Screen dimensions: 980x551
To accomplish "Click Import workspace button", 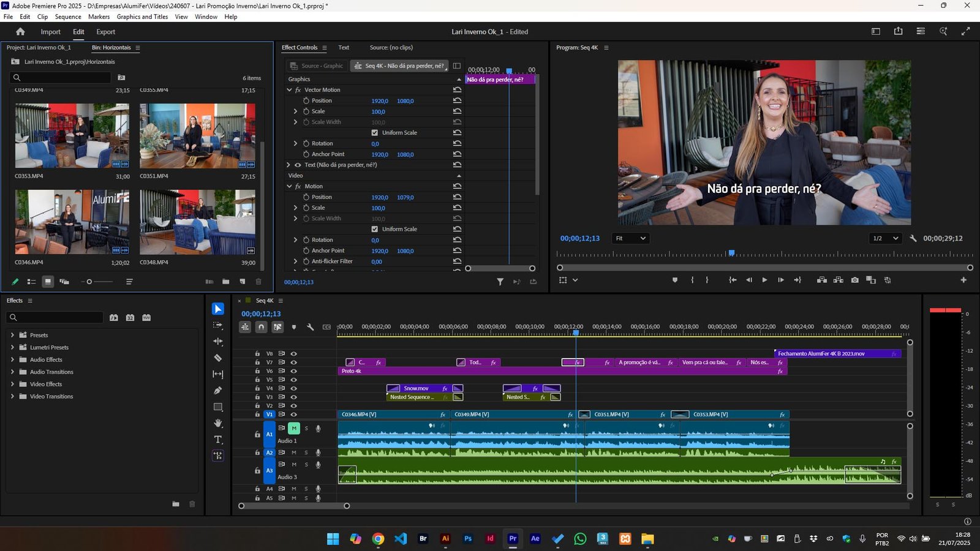I will pos(50,32).
